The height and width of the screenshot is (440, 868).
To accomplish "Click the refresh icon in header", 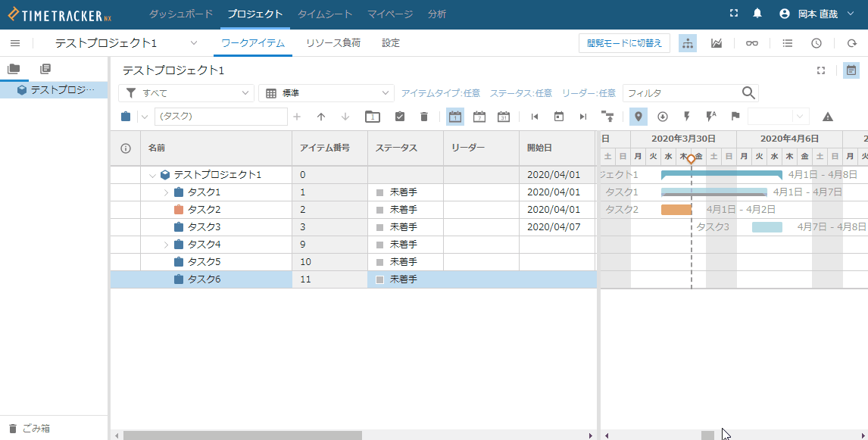I will pyautogui.click(x=851, y=43).
